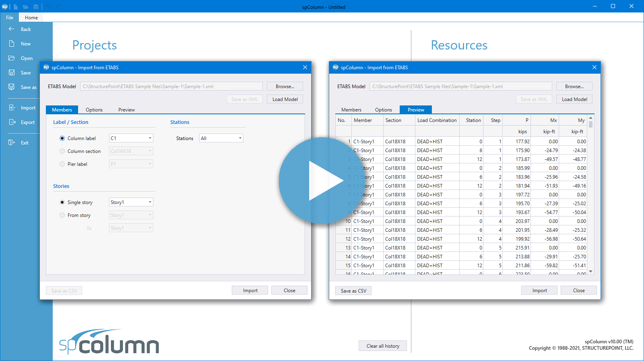Click the Open folder icon in sidebar

pyautogui.click(x=12, y=58)
